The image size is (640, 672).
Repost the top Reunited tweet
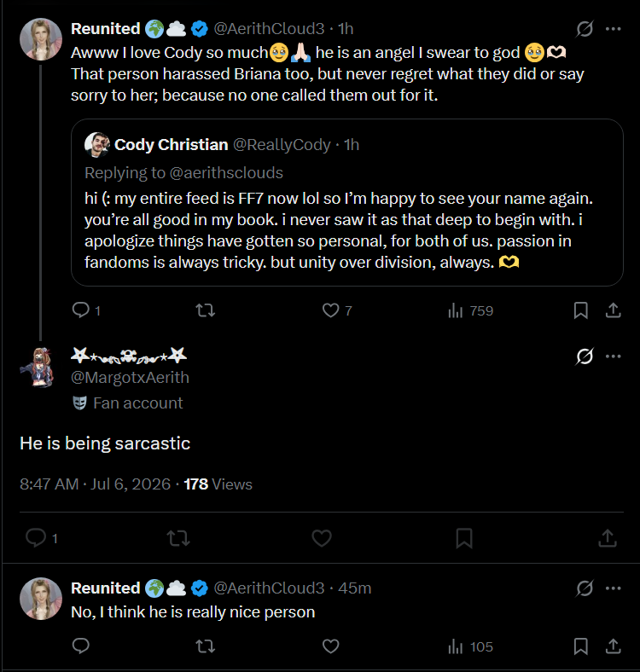[205, 310]
